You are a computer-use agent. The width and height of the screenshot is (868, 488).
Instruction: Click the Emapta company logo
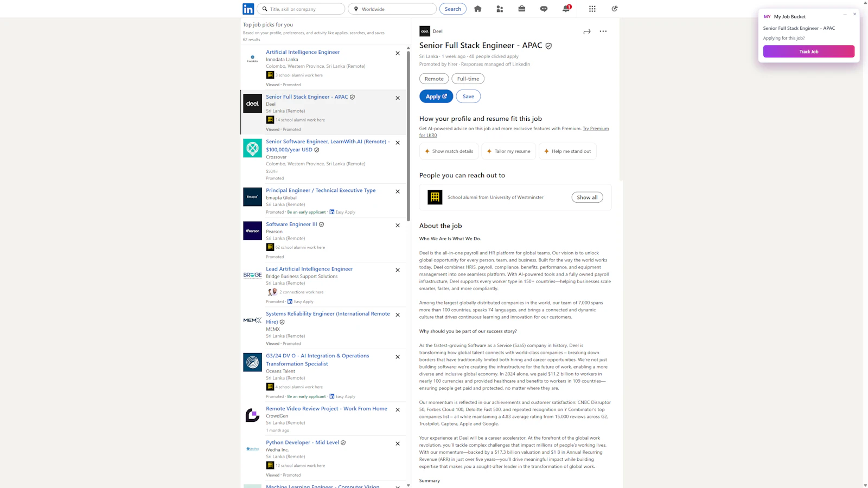252,197
